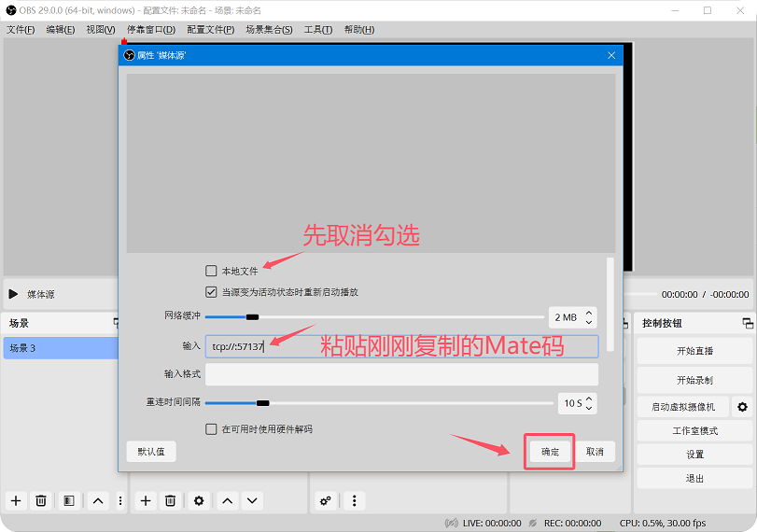Click the REC status icon
The width and height of the screenshot is (757, 532).
(x=532, y=523)
